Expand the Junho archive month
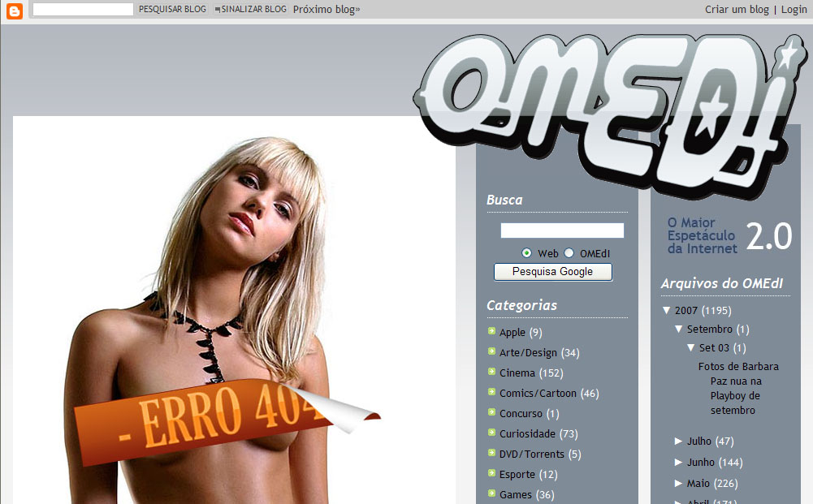Image resolution: width=813 pixels, height=504 pixels. (x=679, y=463)
